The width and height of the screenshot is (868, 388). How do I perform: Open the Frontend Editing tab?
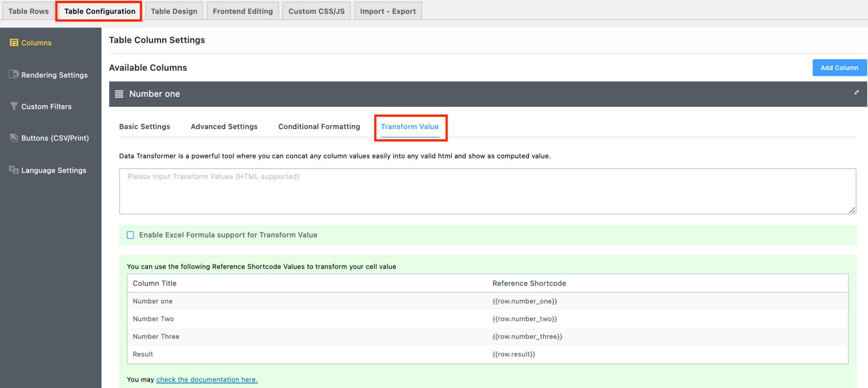click(242, 11)
